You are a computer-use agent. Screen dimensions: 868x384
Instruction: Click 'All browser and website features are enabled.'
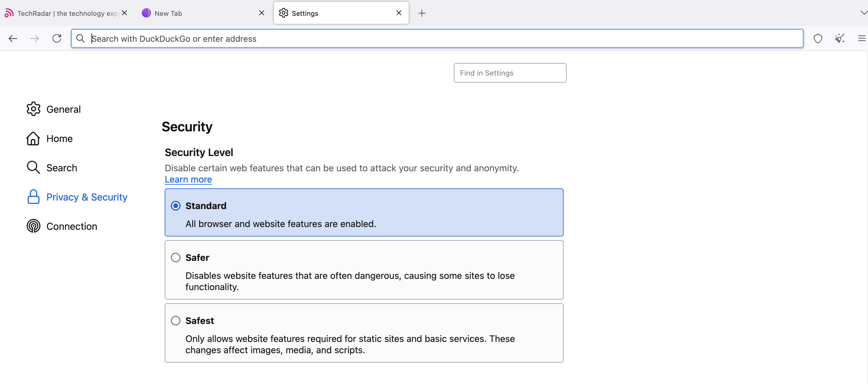280,224
